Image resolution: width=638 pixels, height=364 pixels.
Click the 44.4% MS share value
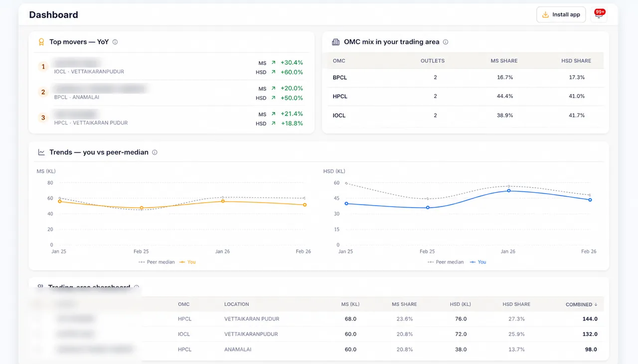click(x=505, y=96)
